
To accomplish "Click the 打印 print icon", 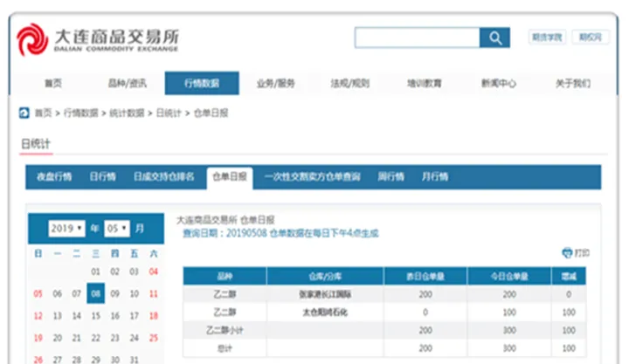I will tap(567, 253).
